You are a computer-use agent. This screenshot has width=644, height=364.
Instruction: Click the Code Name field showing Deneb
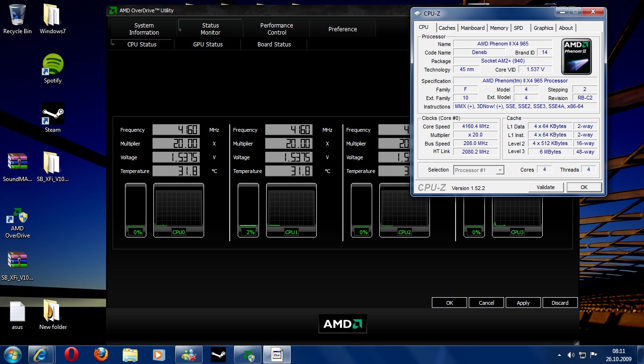[x=479, y=52]
